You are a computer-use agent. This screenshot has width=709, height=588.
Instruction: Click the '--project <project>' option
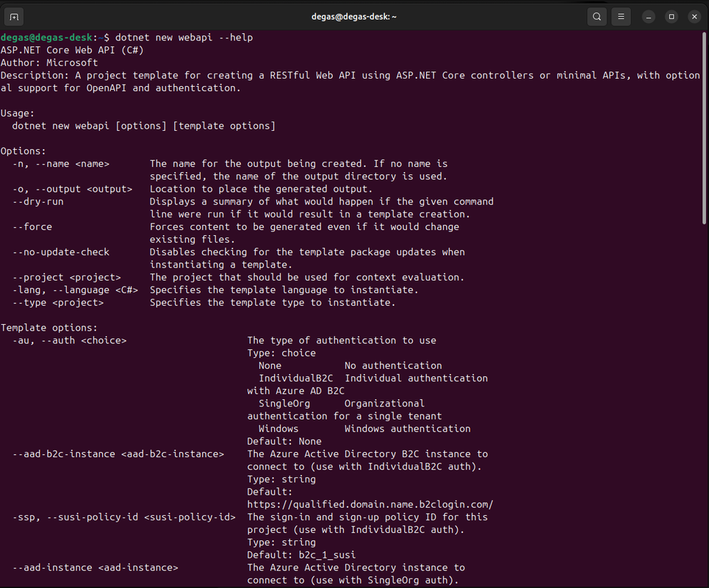(66, 277)
